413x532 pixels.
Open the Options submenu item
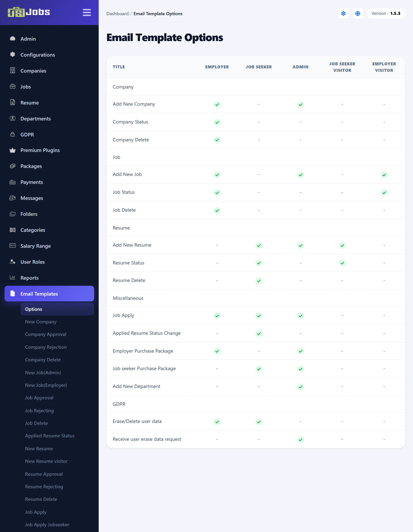57,309
